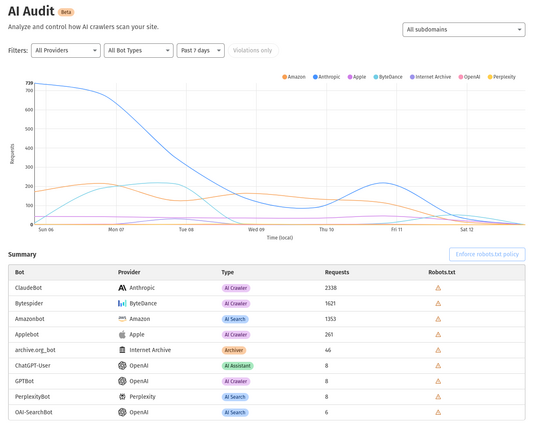
Task: Select the archive.org_bot bot name
Action: 35,350
